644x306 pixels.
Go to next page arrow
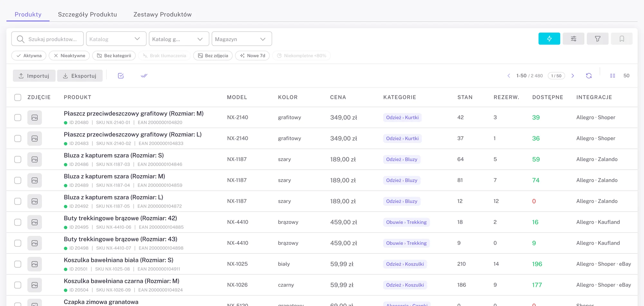[x=573, y=76]
